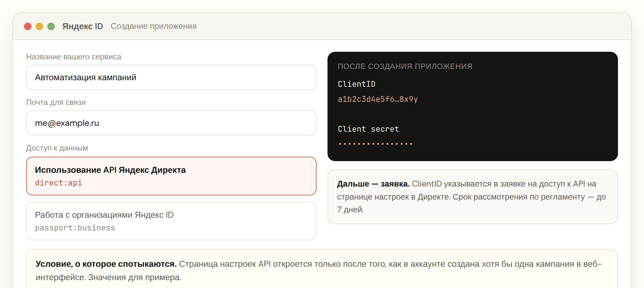Click the Client secret label
Screen dimensions: 644x288
pos(368,129)
